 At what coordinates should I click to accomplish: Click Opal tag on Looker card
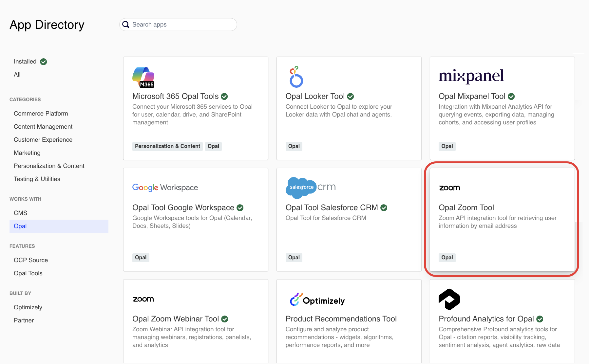294,146
